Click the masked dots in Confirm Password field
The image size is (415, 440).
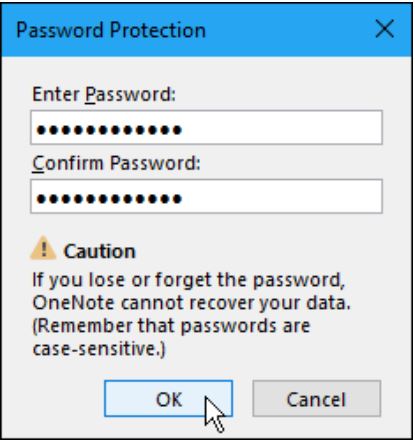point(109,199)
